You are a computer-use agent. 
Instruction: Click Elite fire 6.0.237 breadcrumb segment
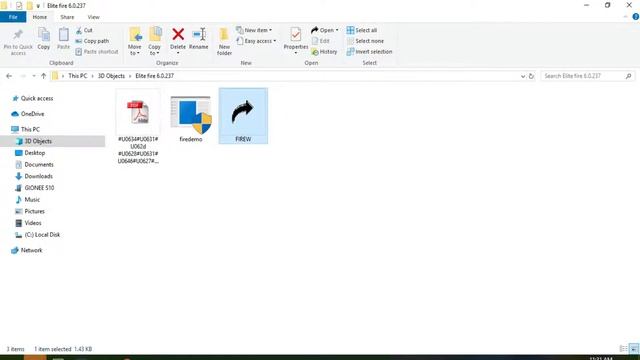[x=154, y=76]
